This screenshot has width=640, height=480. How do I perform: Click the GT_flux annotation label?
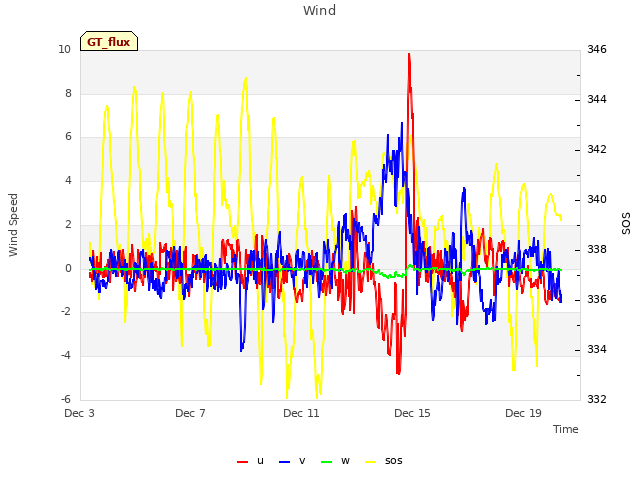click(109, 41)
